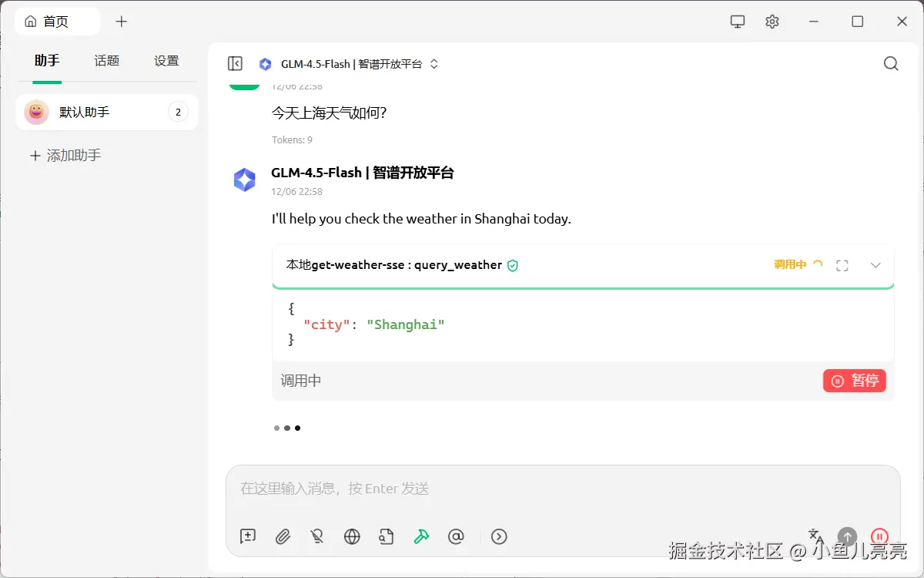Collapse the sidebar panel icon

236,64
